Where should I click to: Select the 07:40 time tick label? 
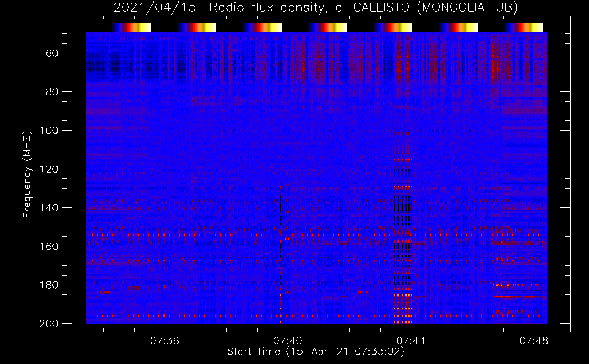click(288, 341)
